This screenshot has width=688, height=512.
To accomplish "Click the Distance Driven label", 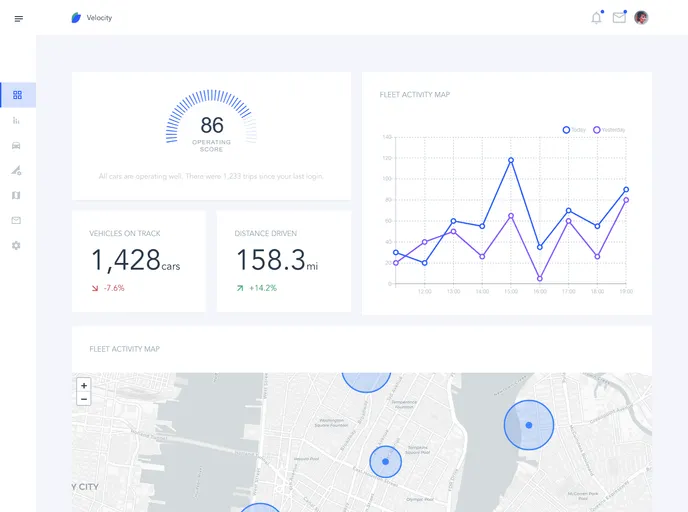I will coord(265,233).
